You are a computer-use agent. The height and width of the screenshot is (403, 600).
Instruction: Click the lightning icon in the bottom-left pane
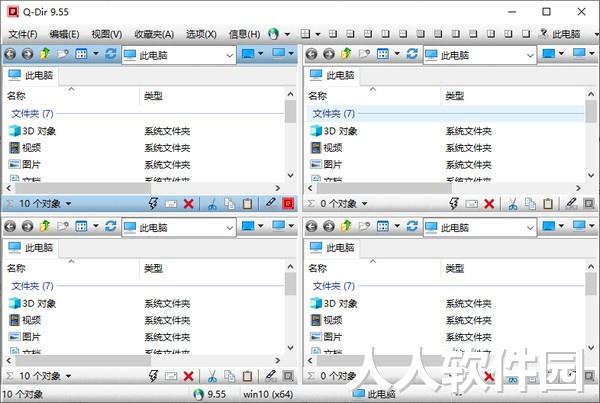(153, 376)
